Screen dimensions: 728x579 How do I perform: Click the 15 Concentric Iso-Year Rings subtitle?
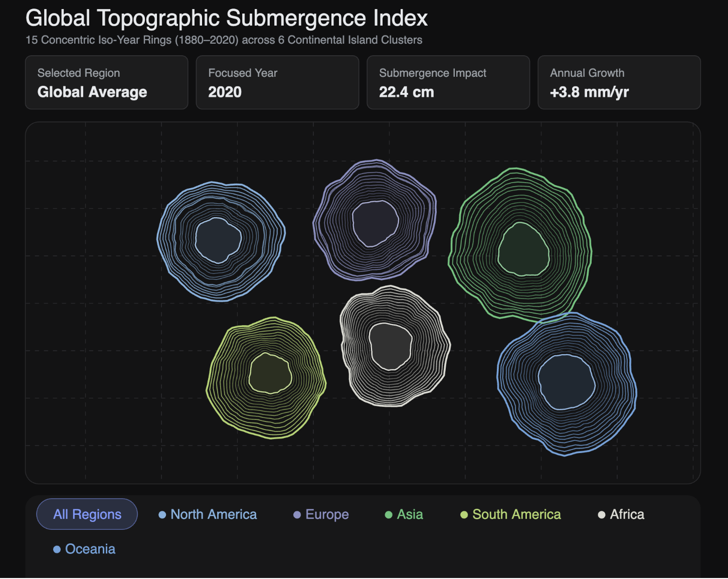[224, 40]
